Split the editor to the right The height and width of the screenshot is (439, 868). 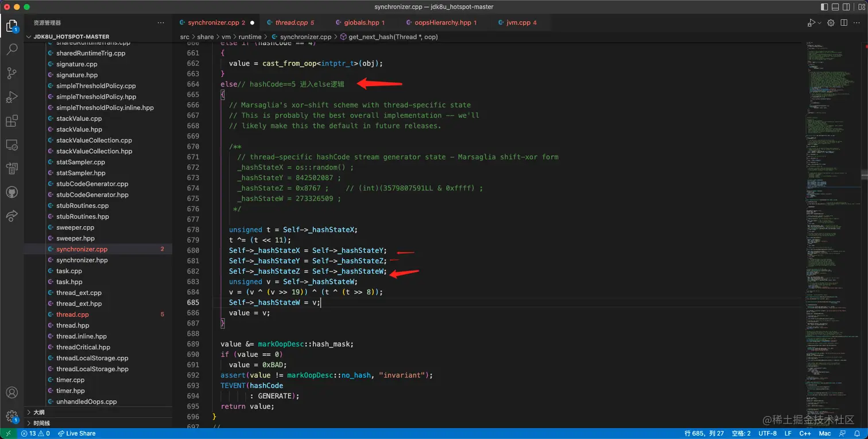(844, 22)
